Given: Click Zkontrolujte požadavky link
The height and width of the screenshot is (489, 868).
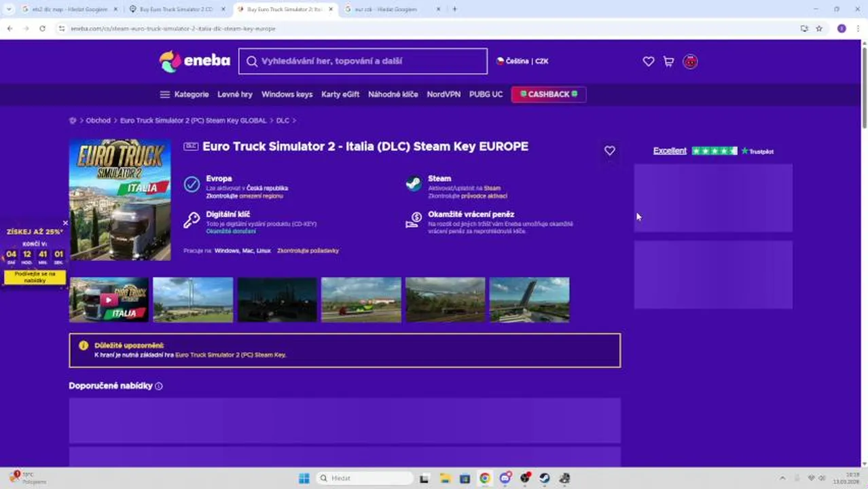Looking at the screenshot, I should coord(308,251).
